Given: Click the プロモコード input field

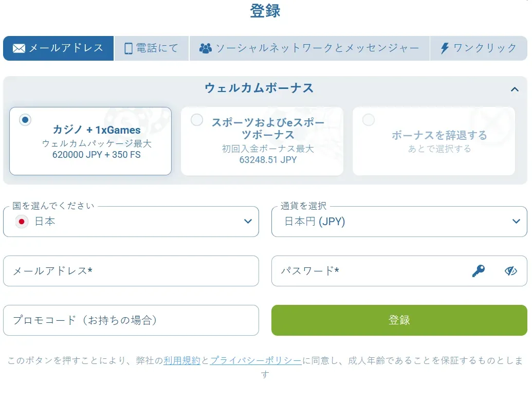Looking at the screenshot, I should pos(131,320).
